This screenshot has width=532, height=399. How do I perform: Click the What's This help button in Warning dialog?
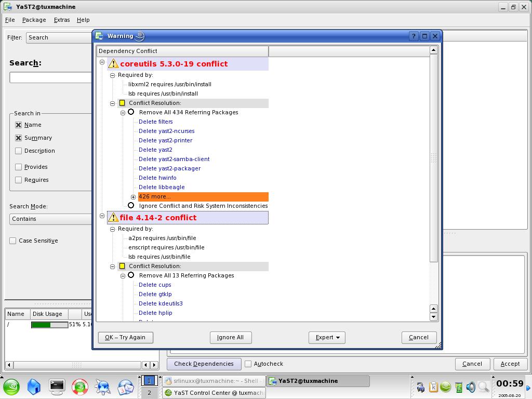coord(414,36)
